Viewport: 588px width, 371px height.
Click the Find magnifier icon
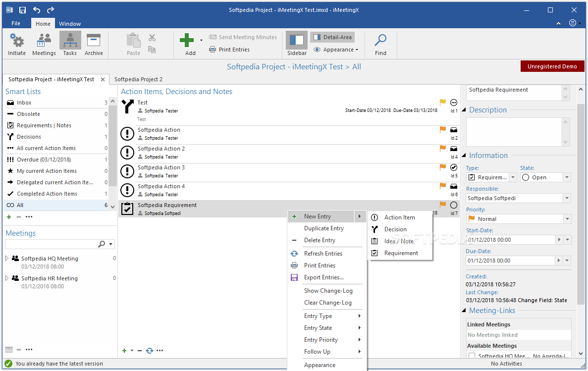(x=380, y=40)
